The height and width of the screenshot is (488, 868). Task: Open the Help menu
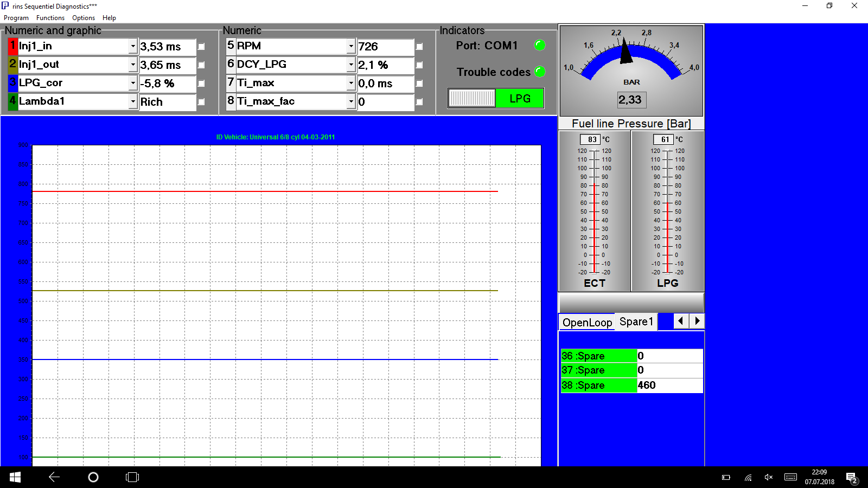109,18
